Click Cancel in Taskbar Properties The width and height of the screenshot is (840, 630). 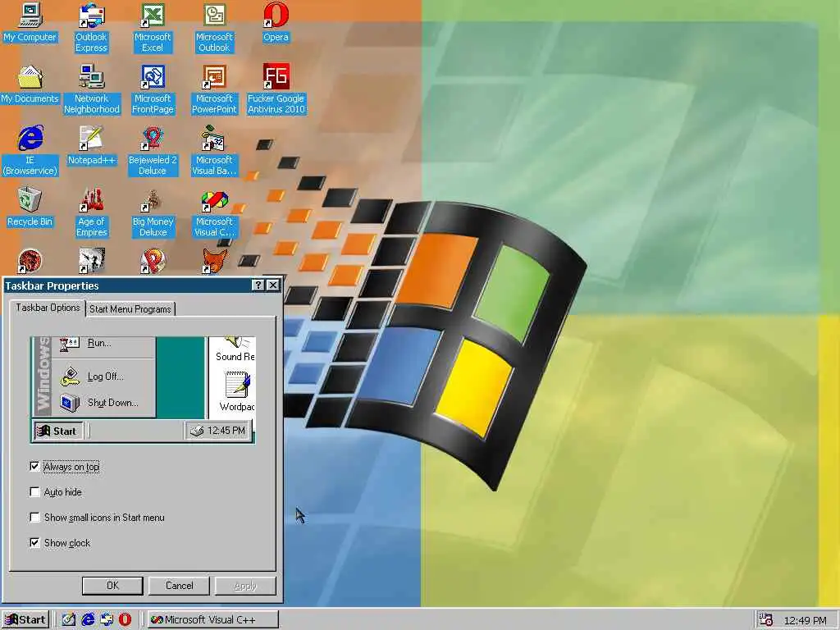[179, 586]
